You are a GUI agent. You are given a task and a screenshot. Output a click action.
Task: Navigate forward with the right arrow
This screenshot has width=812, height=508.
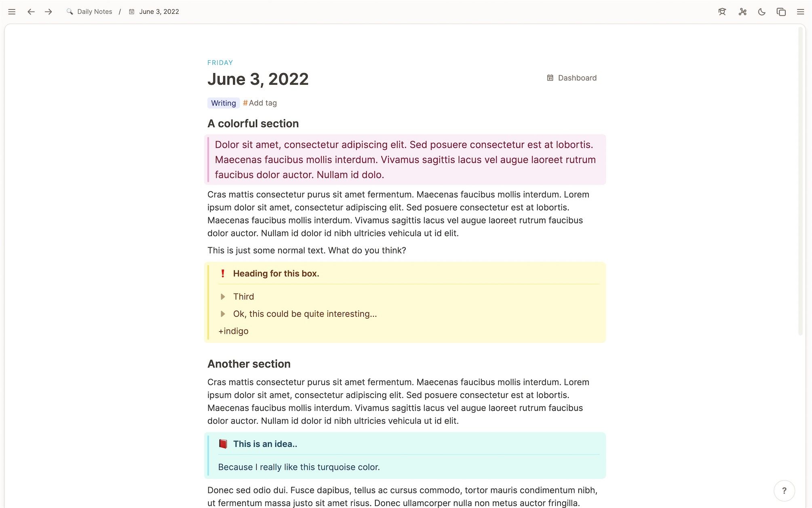[x=49, y=12]
